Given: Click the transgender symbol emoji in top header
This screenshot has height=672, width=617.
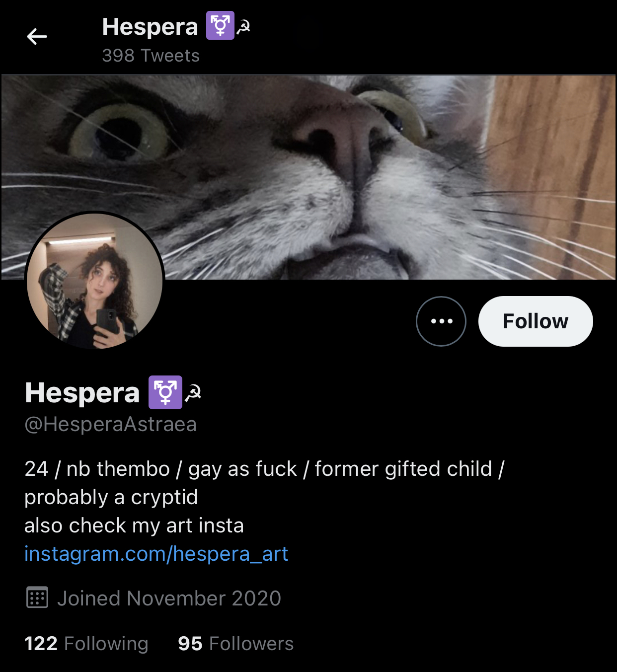Looking at the screenshot, I should 220,26.
